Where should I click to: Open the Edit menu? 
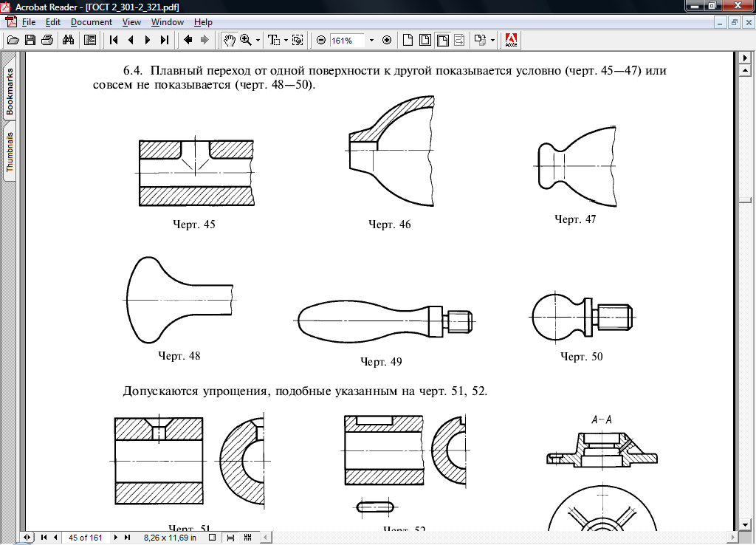click(x=53, y=22)
